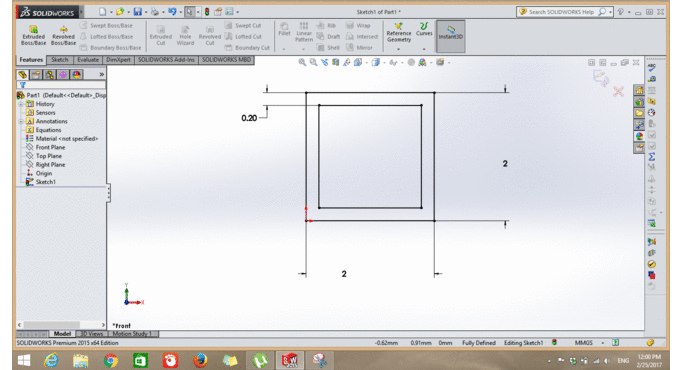The width and height of the screenshot is (683, 370).
Task: Open a file with the Open folder icon
Action: (120, 12)
